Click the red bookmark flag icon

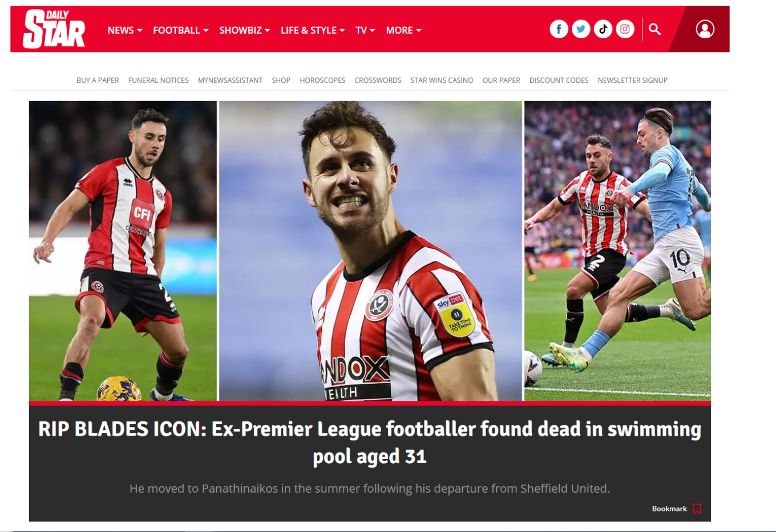697,509
